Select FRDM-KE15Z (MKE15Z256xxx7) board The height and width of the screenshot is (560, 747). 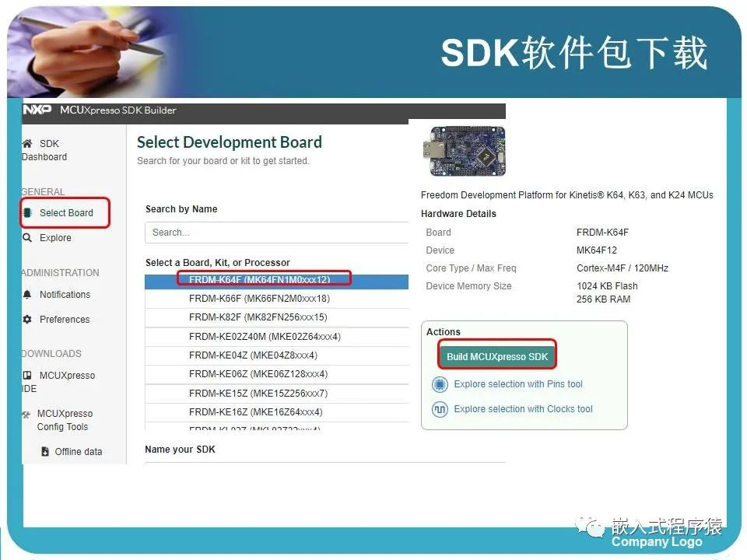(x=277, y=394)
